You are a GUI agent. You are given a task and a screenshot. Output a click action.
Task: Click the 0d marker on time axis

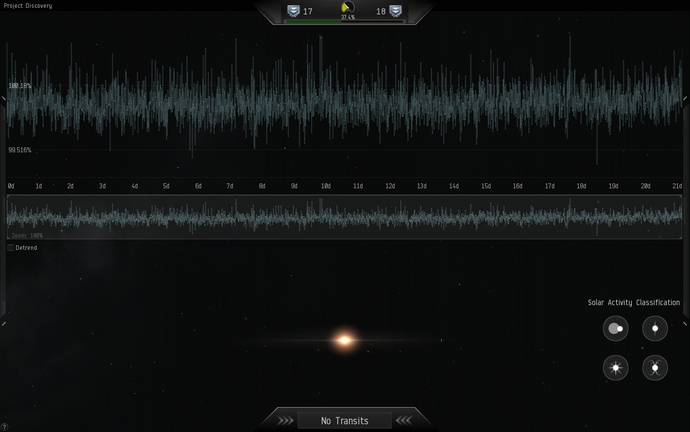[11, 186]
